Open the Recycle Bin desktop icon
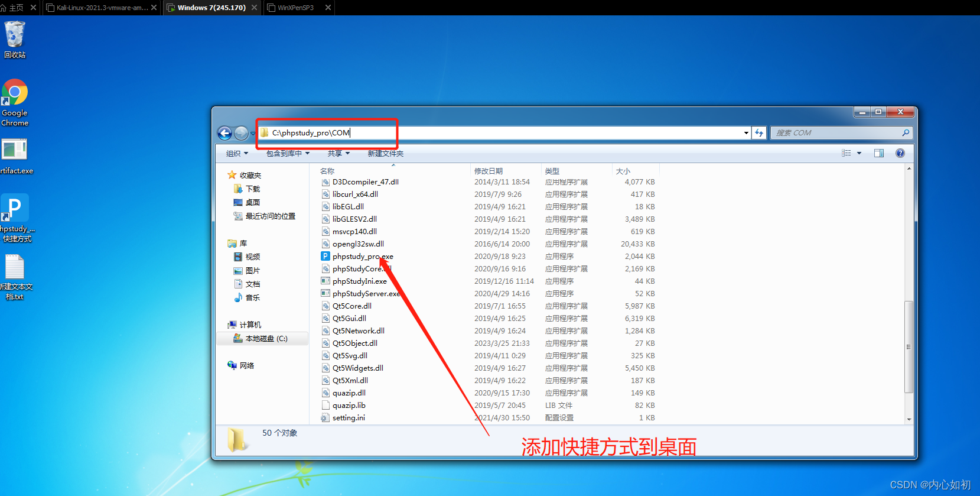Image resolution: width=980 pixels, height=496 pixels. pos(15,39)
